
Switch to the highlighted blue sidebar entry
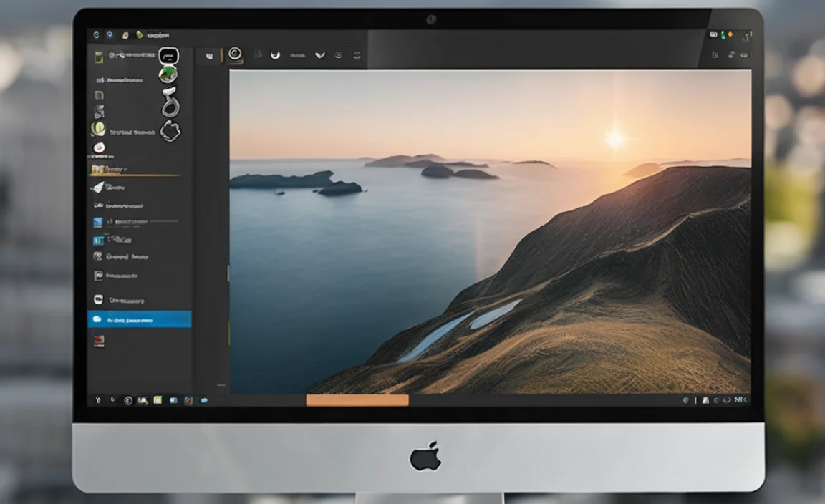pos(140,320)
